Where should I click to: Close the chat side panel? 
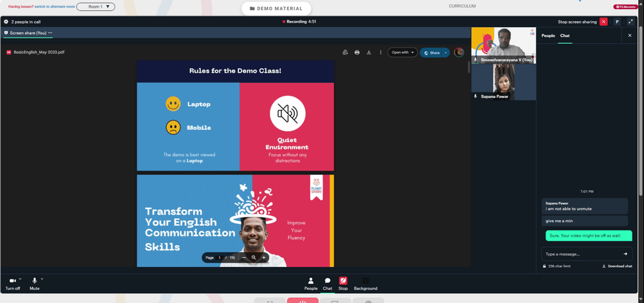630,35
